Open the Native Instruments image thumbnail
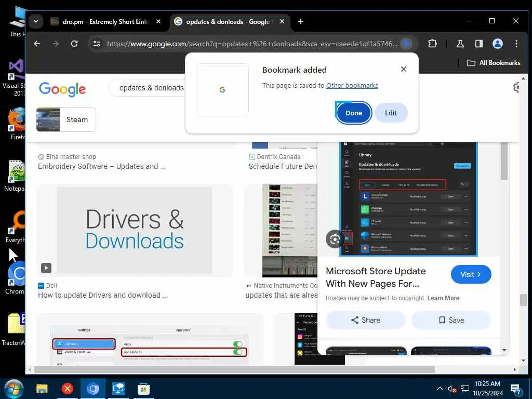 tap(289, 231)
